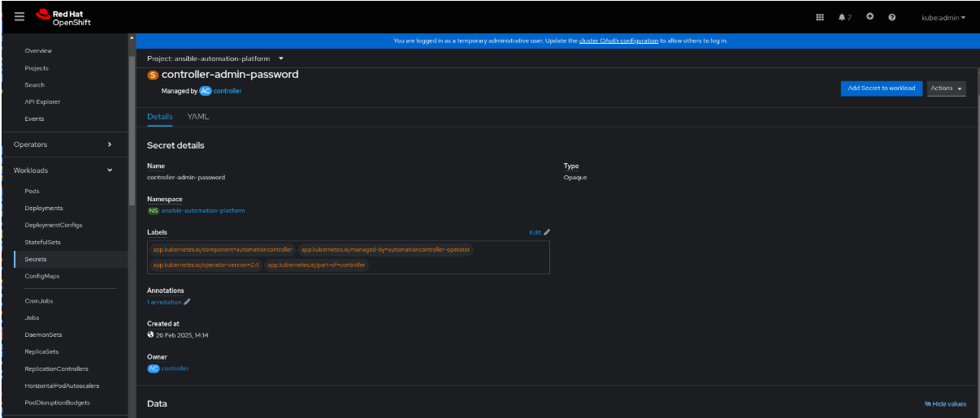Click the plus import icon in header
Image resolution: width=980 pixels, height=418 pixels.
coord(870,17)
